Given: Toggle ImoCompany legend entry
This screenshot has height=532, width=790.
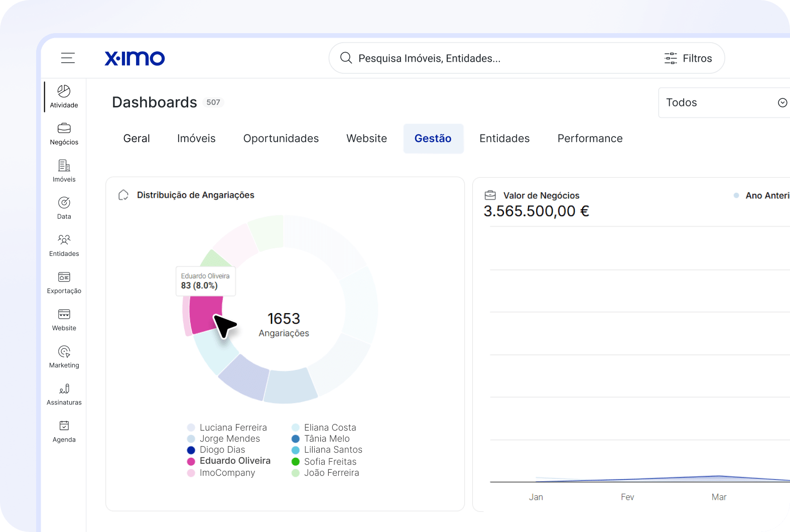Looking at the screenshot, I should pos(221,473).
